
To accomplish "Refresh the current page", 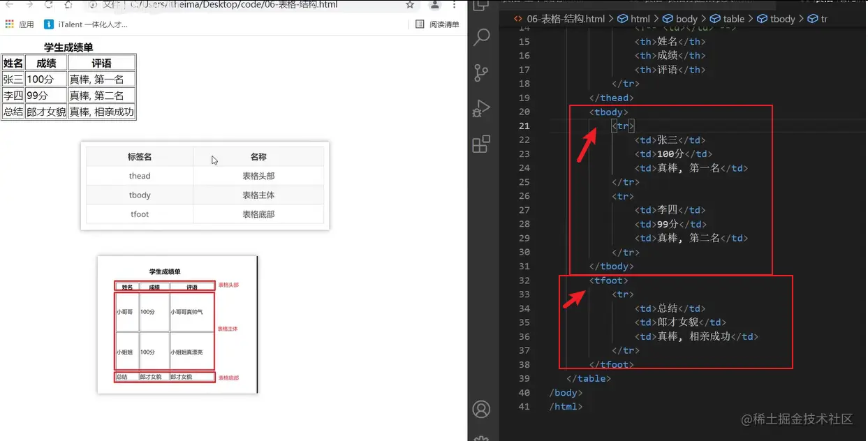I will pyautogui.click(x=47, y=6).
